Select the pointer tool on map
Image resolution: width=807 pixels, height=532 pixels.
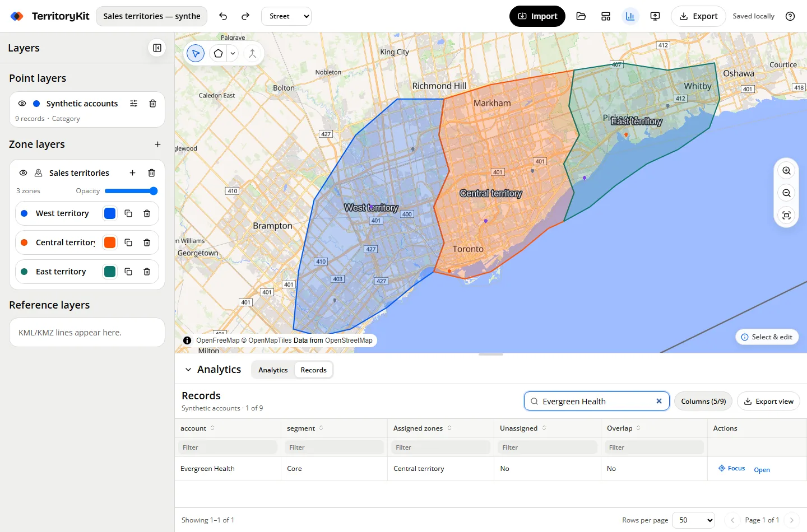[x=196, y=54]
